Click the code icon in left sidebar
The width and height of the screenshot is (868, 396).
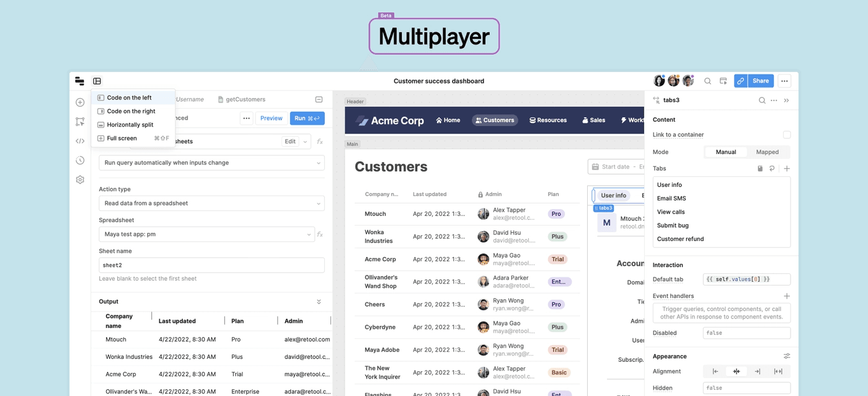(x=80, y=141)
